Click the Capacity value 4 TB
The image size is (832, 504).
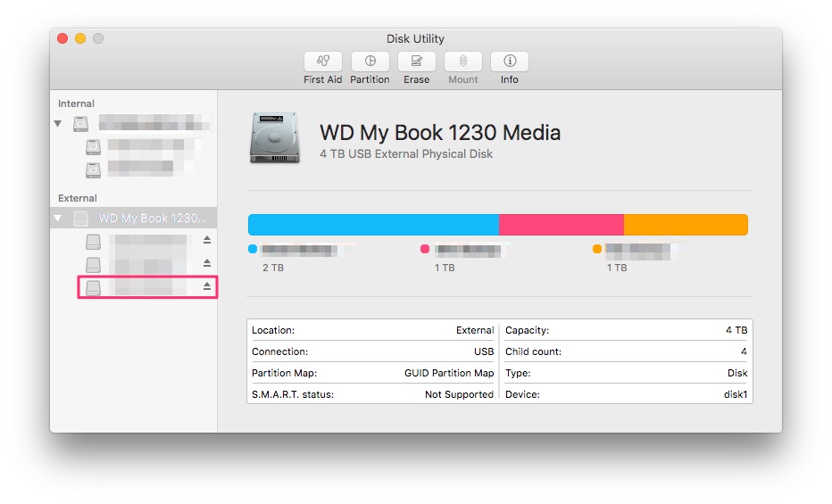736,330
